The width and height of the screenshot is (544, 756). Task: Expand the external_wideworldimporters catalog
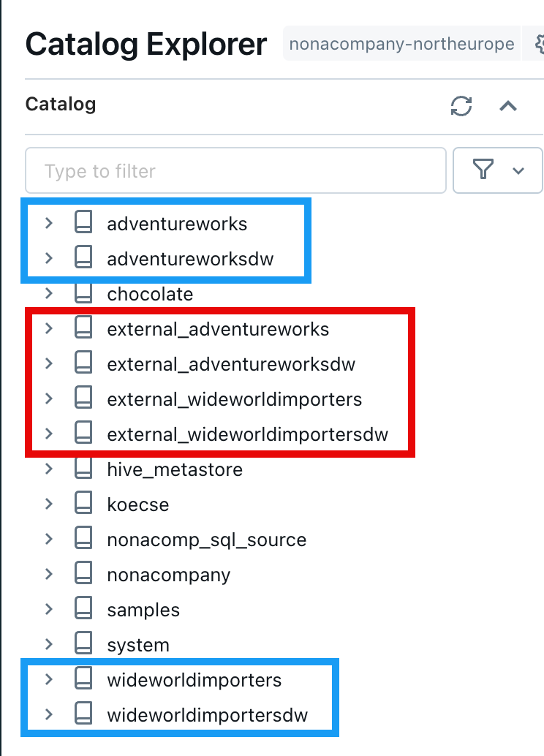pos(49,399)
